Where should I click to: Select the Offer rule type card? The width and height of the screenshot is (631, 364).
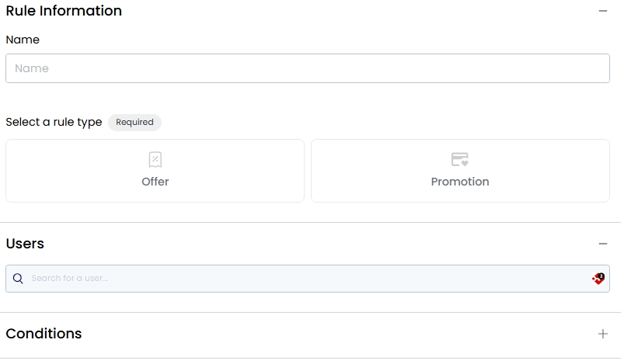pyautogui.click(x=155, y=171)
